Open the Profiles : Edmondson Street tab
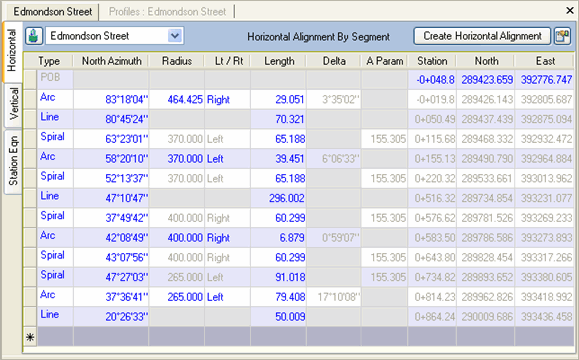579x360 pixels. coord(167,12)
